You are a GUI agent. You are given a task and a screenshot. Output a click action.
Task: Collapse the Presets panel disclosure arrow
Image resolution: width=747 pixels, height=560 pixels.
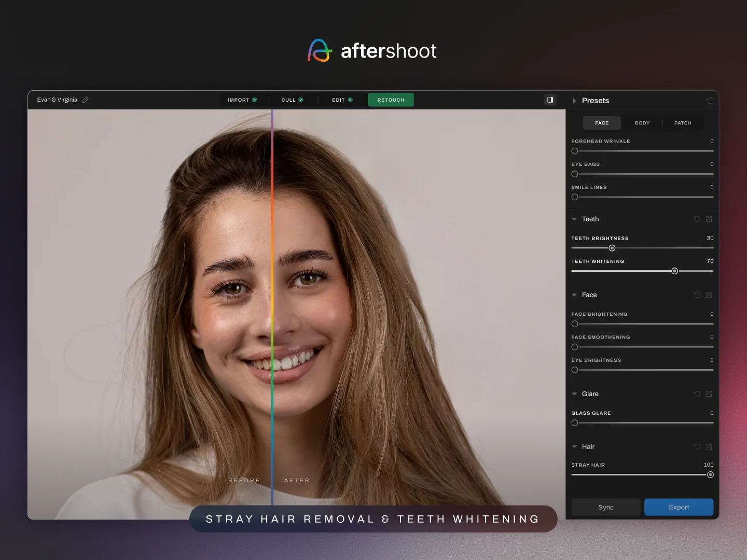[x=575, y=101]
